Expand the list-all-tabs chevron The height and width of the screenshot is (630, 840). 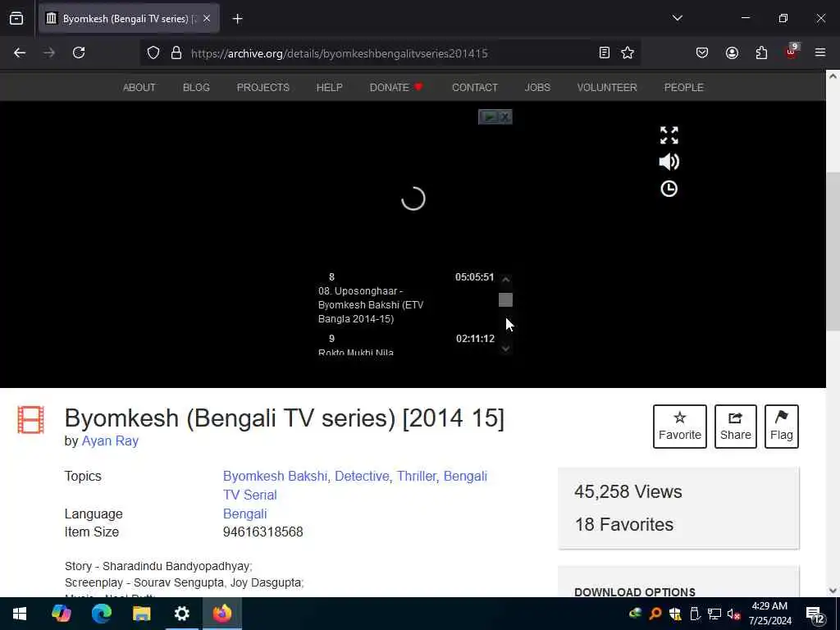point(677,18)
